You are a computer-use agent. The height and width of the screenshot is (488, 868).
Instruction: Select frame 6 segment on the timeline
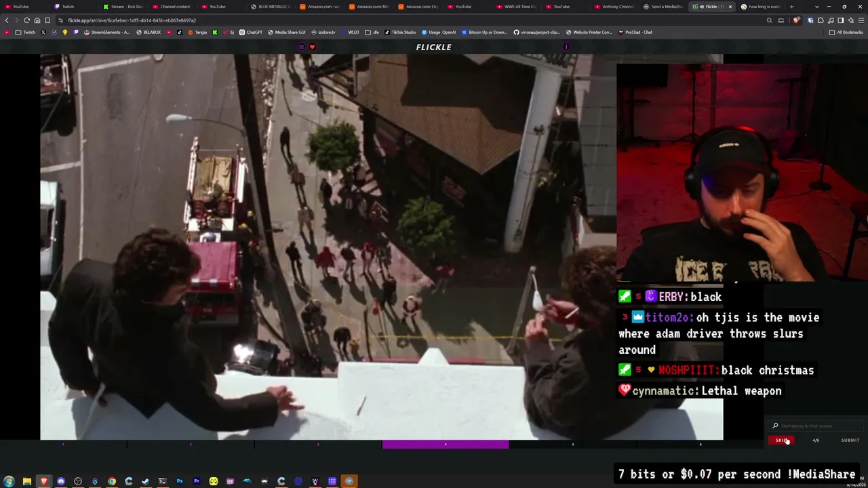pyautogui.click(x=701, y=445)
